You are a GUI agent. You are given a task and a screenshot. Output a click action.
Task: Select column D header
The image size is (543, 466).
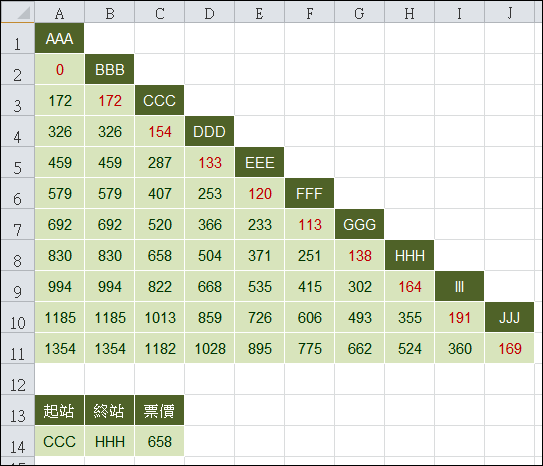[x=210, y=12]
